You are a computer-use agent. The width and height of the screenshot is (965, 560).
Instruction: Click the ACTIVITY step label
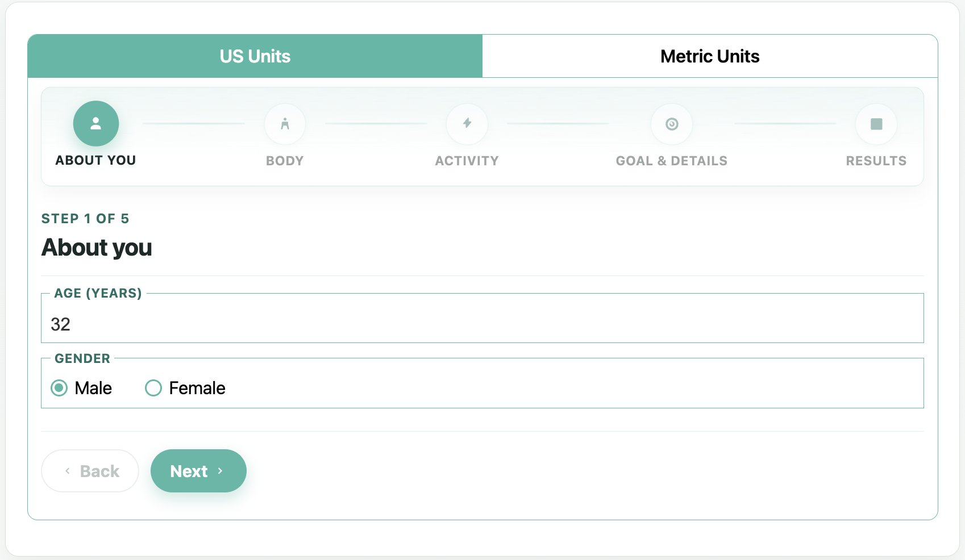point(467,161)
